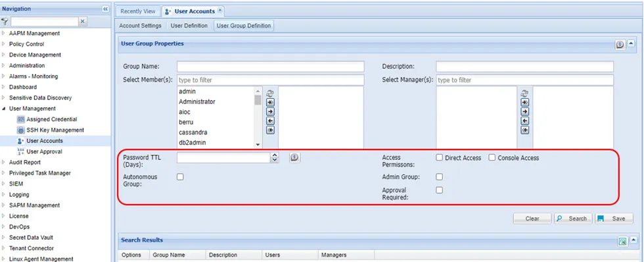Viewport: 644px width, 262px height.
Task: Focus the Group Name input field
Action: click(x=271, y=66)
